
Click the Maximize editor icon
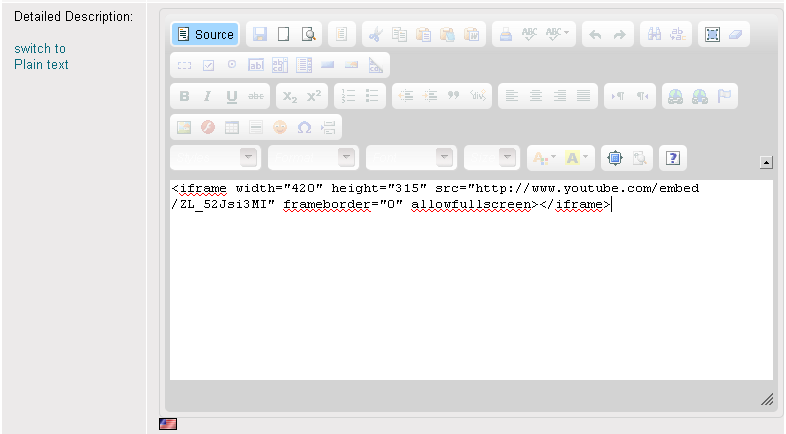coord(614,157)
